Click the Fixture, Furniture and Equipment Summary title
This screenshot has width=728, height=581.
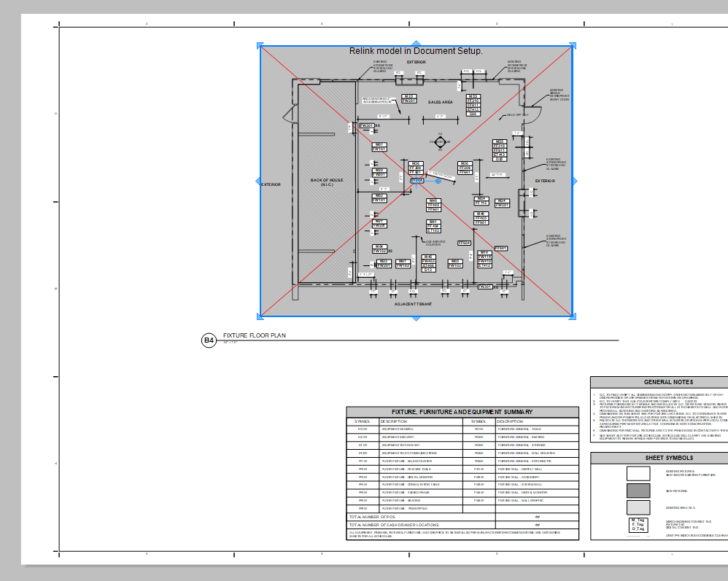[x=462, y=412]
